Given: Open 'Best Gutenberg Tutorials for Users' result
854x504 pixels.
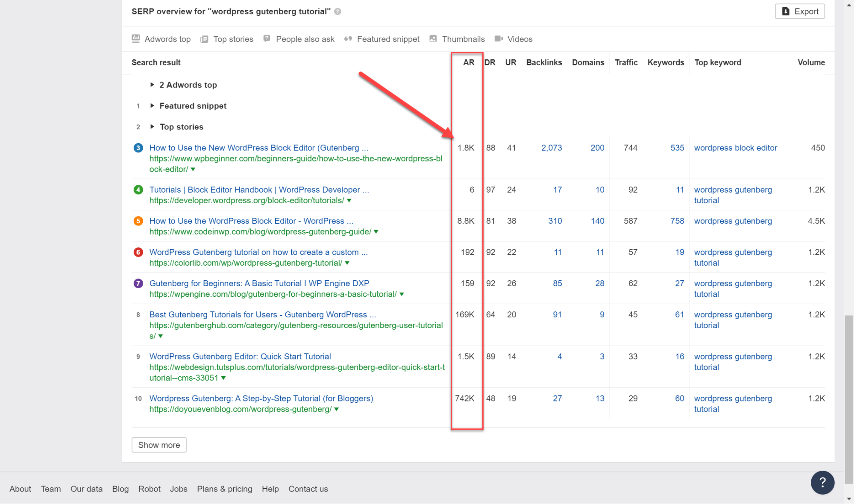Looking at the screenshot, I should point(263,314).
